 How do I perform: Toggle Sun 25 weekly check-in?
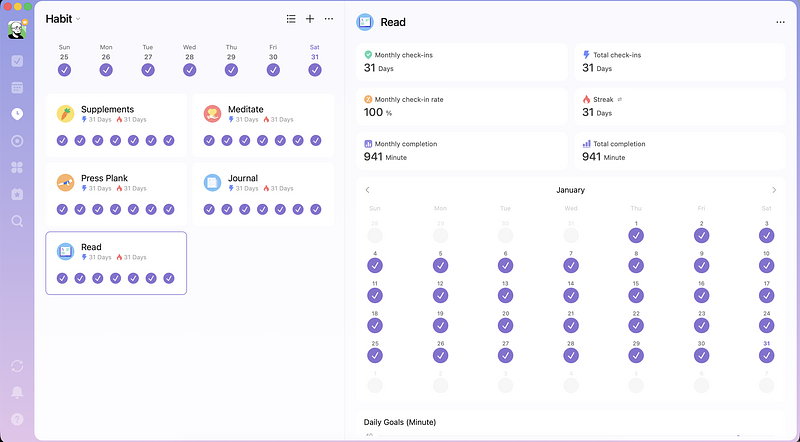pos(64,70)
